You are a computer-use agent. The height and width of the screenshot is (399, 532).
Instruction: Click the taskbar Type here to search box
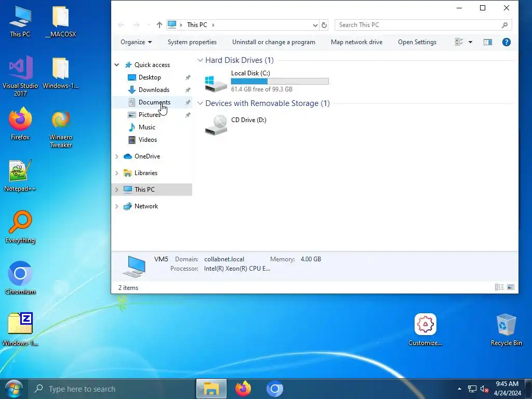coord(112,389)
